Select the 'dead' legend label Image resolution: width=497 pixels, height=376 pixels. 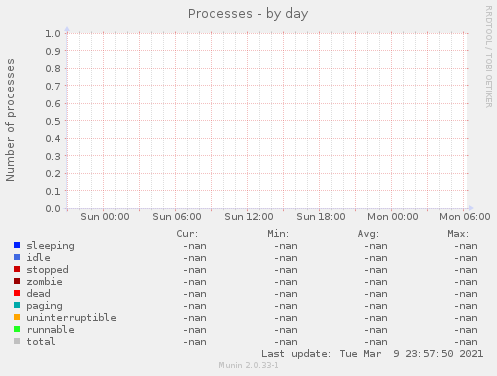[38, 294]
